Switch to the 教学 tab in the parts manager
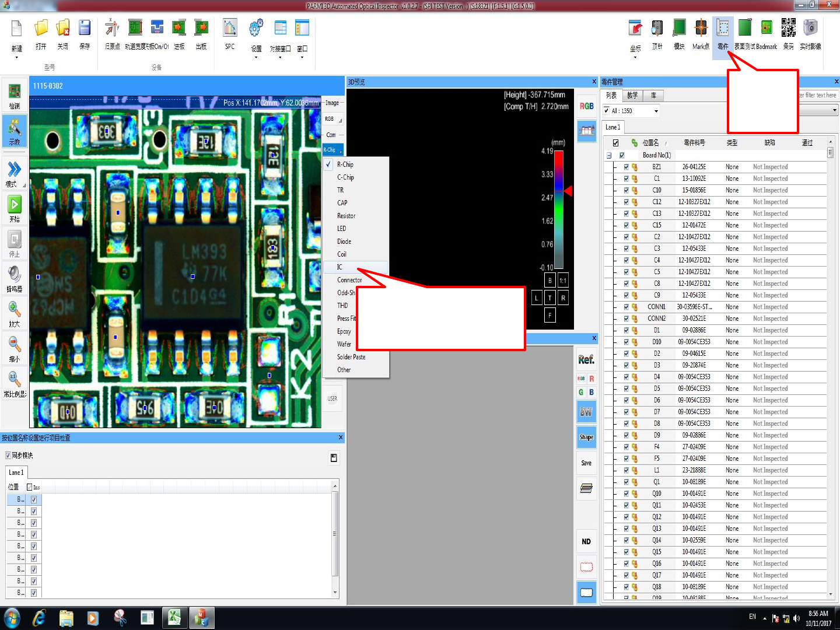840x630 pixels. (x=632, y=96)
